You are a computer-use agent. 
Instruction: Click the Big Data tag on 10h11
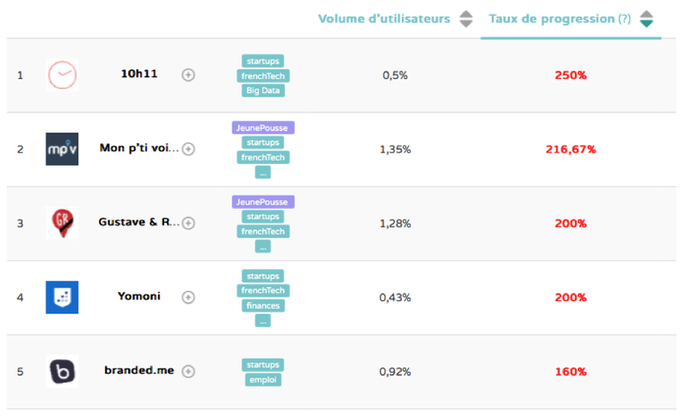(x=263, y=91)
